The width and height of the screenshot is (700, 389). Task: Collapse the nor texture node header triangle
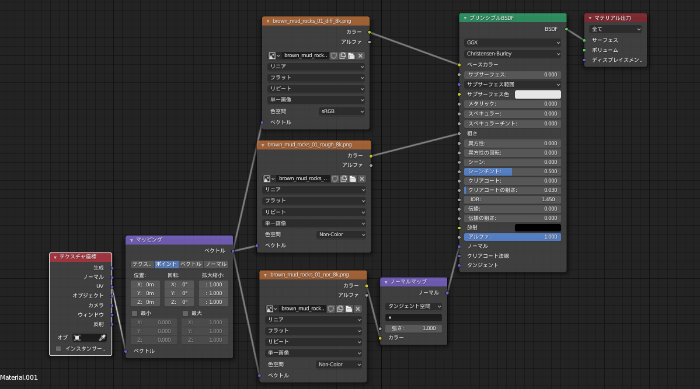(265, 275)
